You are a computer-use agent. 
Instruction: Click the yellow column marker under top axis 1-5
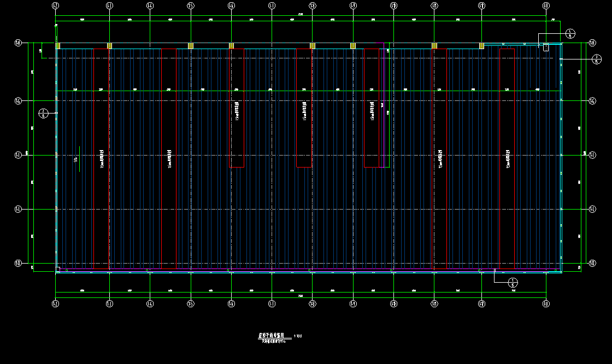pyautogui.click(x=191, y=46)
